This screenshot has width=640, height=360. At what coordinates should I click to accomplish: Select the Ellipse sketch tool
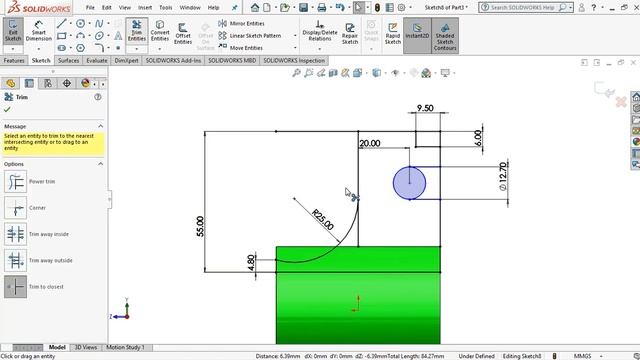point(99,36)
